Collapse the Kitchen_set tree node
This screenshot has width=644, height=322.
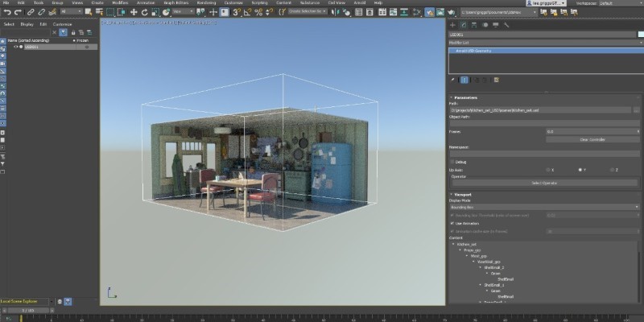coord(453,245)
